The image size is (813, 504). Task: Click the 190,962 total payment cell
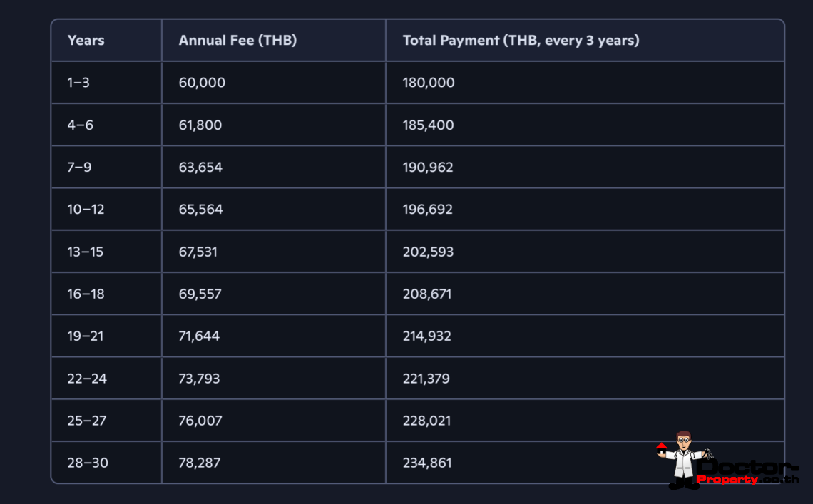point(428,168)
